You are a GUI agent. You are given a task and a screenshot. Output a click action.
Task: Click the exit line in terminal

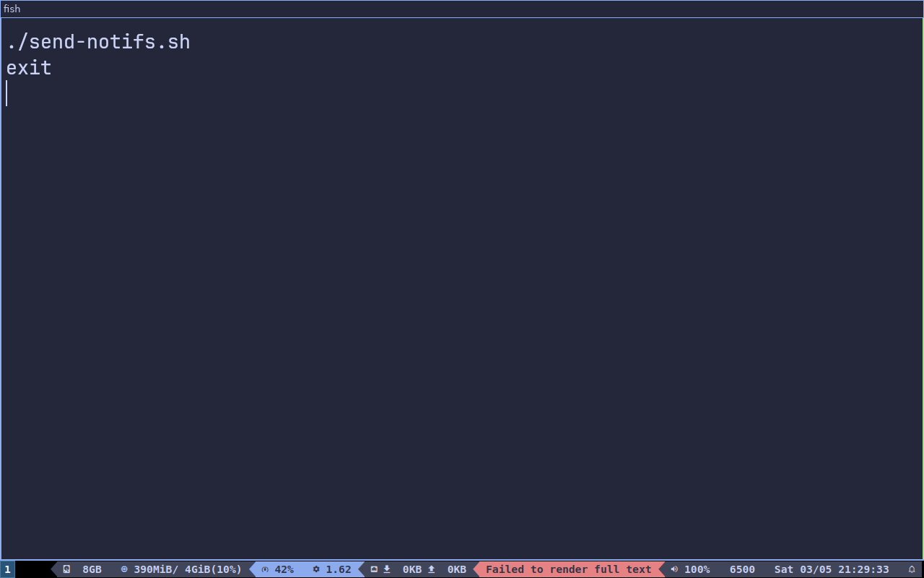pyautogui.click(x=29, y=68)
